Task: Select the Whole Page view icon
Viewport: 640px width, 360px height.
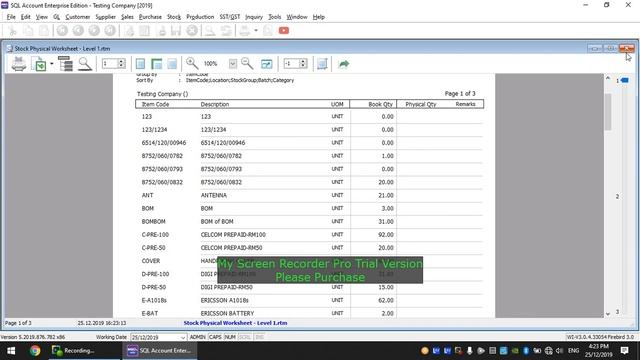Action: click(140, 64)
